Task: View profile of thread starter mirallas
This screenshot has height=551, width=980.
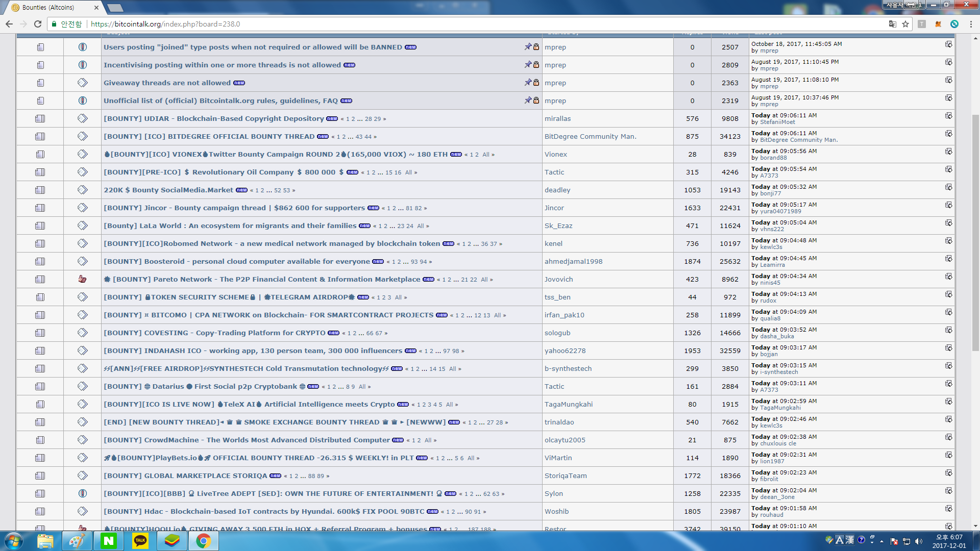Action: 557,118
